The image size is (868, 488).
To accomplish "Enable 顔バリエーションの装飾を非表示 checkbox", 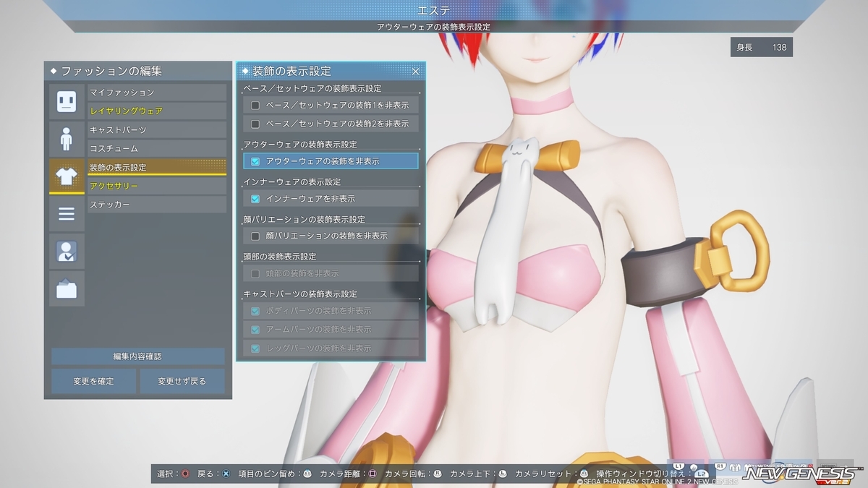I will pyautogui.click(x=255, y=236).
